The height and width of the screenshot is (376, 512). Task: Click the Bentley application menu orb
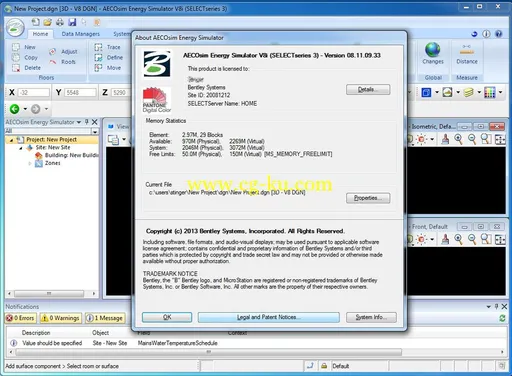[x=15, y=28]
